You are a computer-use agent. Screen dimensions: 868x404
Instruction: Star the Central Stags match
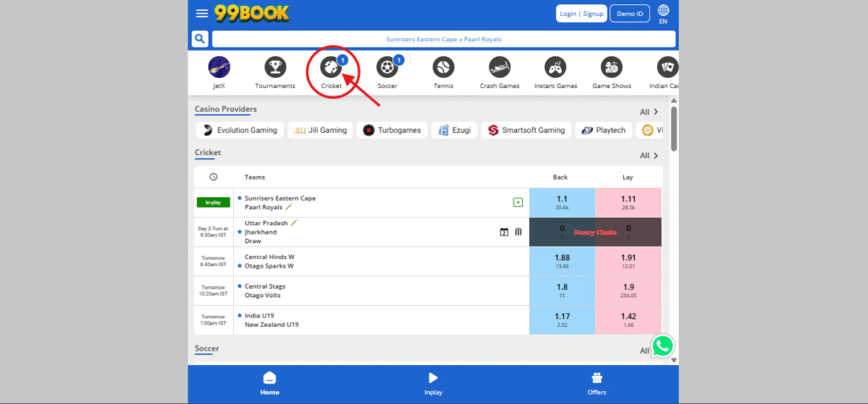click(x=240, y=285)
